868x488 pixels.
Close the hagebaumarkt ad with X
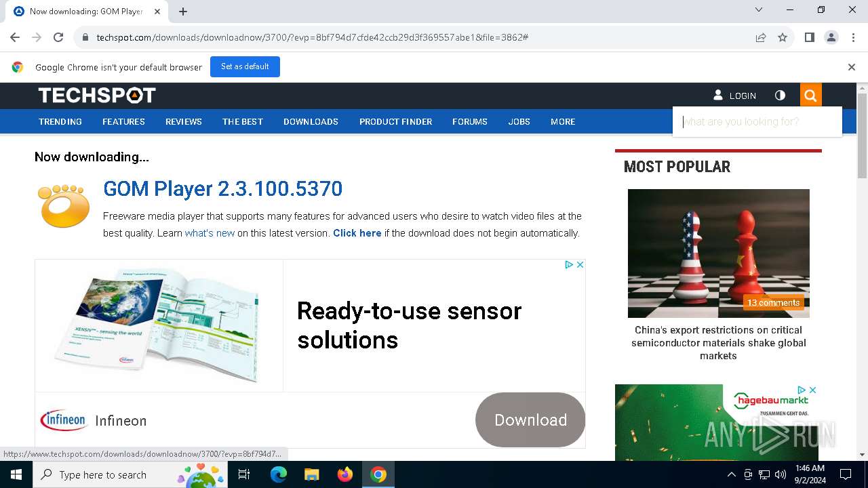coord(812,390)
